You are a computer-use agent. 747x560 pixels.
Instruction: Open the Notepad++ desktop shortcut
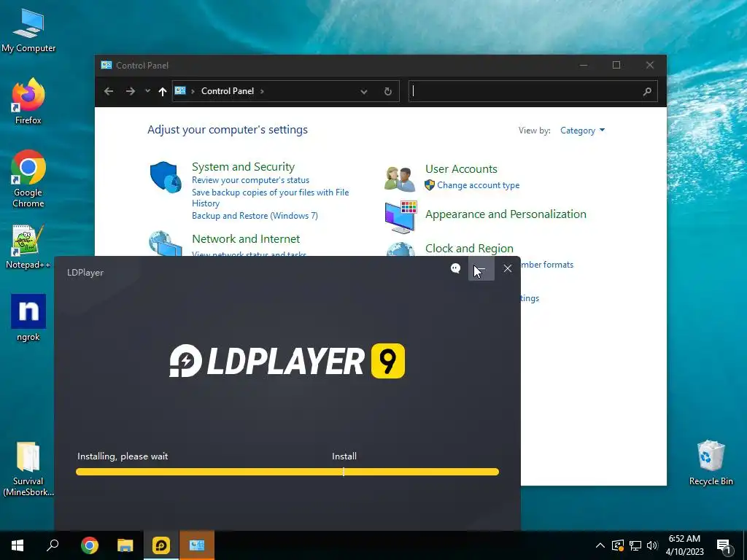coord(28,247)
